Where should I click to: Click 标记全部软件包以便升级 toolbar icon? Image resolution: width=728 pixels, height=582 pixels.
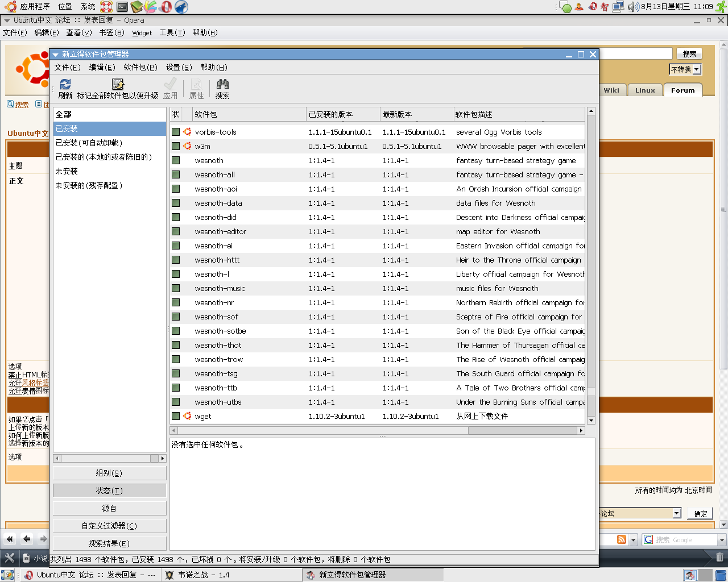(x=118, y=84)
